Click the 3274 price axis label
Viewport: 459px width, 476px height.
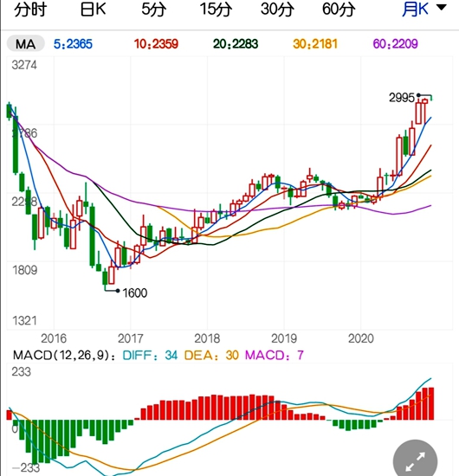(x=24, y=65)
